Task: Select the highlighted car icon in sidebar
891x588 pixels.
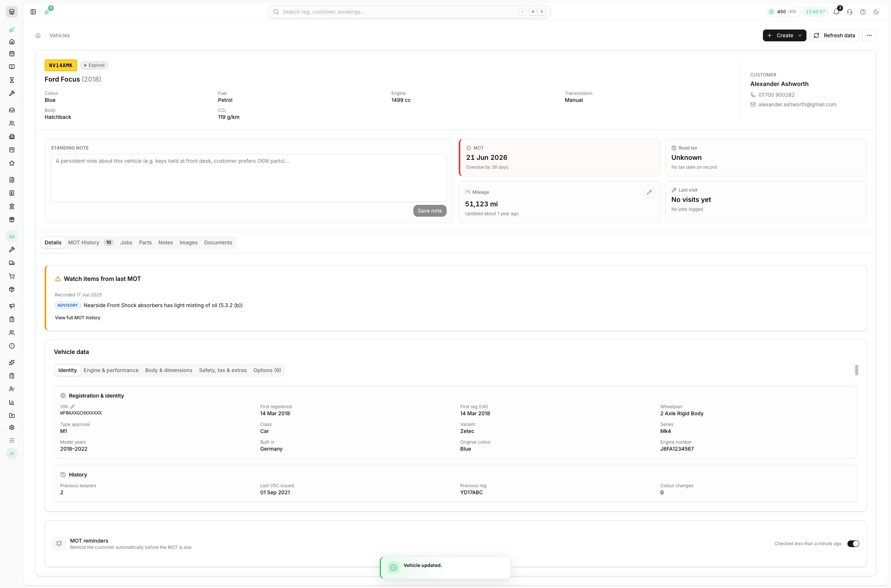Action: (11, 236)
